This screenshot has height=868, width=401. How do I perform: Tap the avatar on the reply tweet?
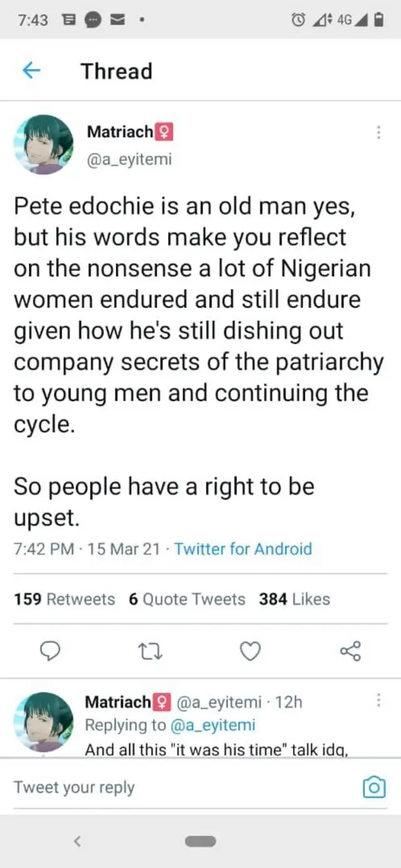(x=44, y=721)
